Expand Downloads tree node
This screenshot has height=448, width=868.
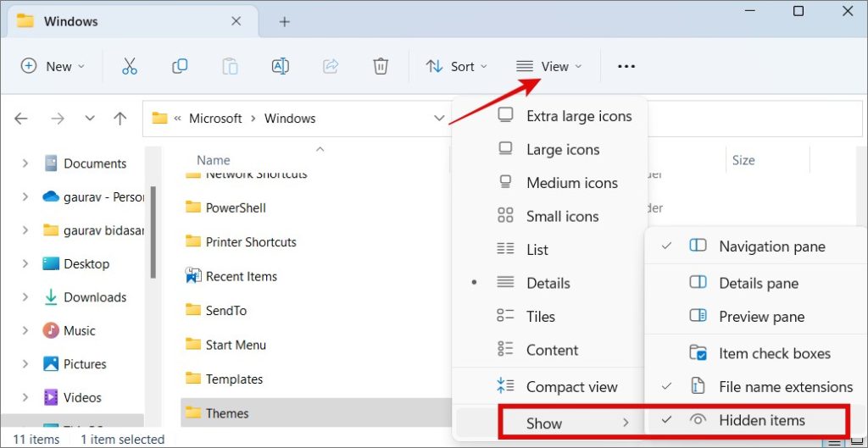coord(25,297)
